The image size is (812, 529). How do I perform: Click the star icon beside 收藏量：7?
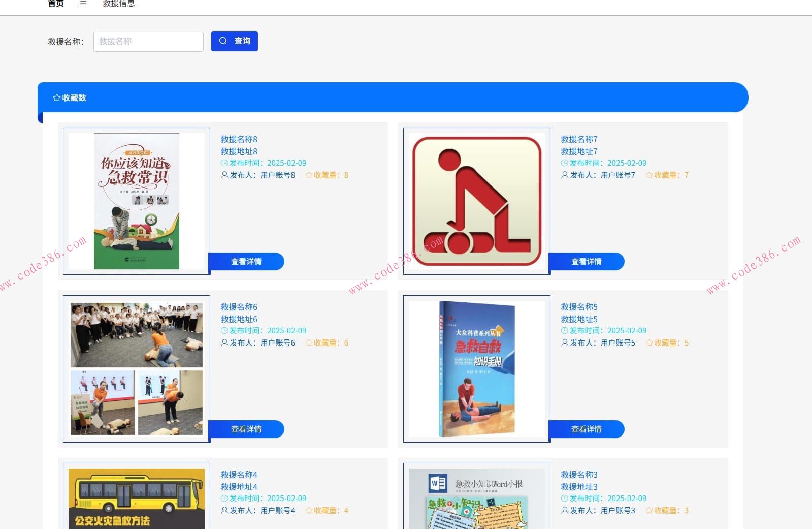coord(649,175)
